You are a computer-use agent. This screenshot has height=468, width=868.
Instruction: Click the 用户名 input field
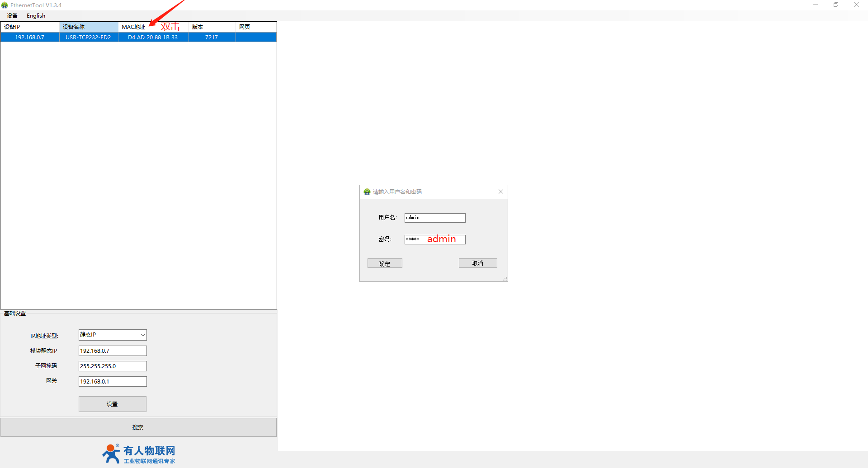pos(434,218)
